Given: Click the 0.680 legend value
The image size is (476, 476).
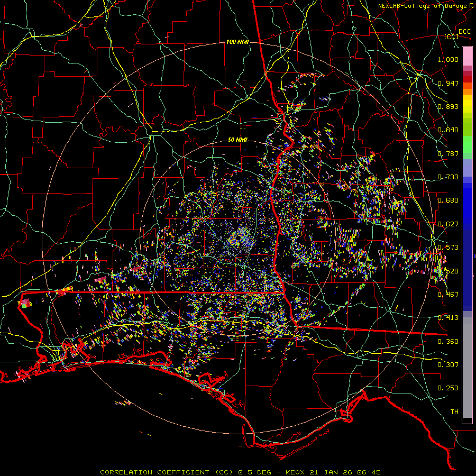Looking at the screenshot, I should point(448,200).
